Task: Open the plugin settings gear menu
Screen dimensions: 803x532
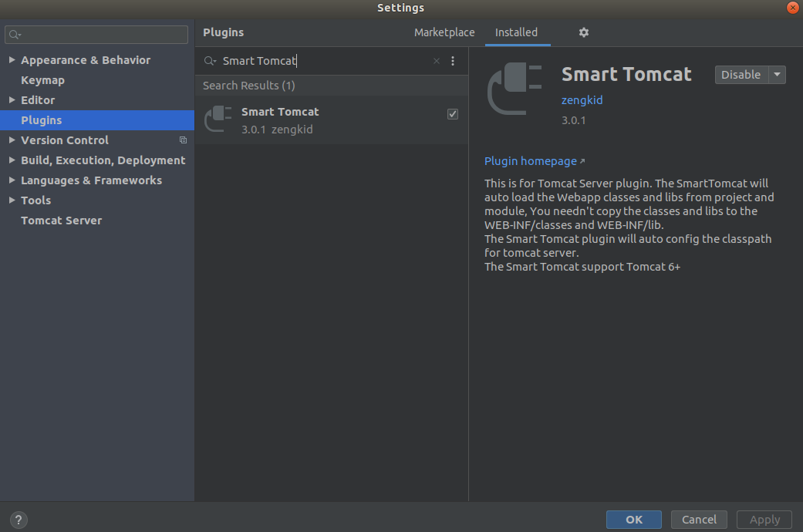Action: click(583, 32)
